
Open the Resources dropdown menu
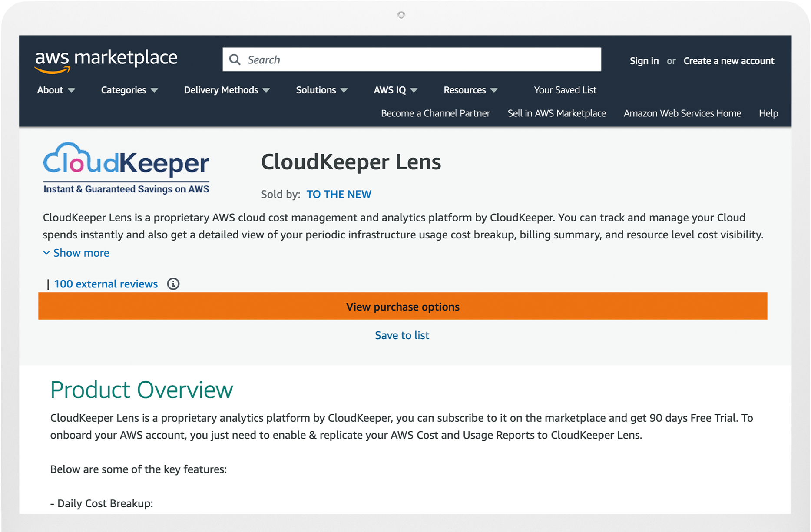[470, 90]
